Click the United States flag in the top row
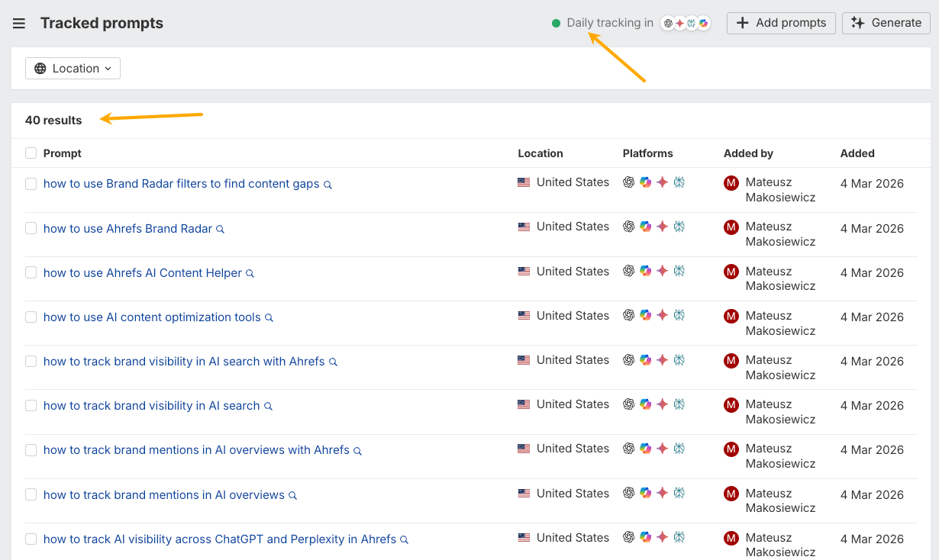Image resolution: width=939 pixels, height=560 pixels. tap(523, 182)
